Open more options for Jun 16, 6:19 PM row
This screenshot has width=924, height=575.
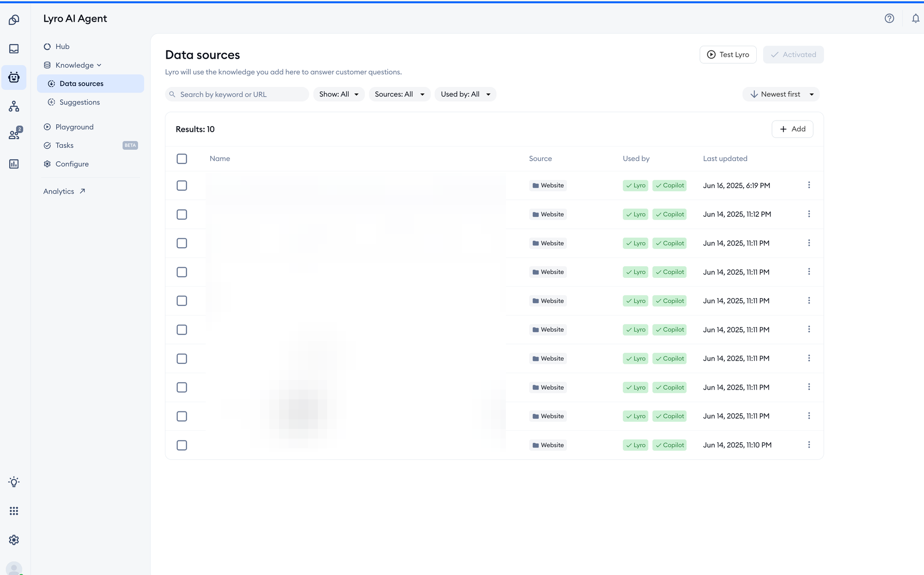(x=809, y=185)
